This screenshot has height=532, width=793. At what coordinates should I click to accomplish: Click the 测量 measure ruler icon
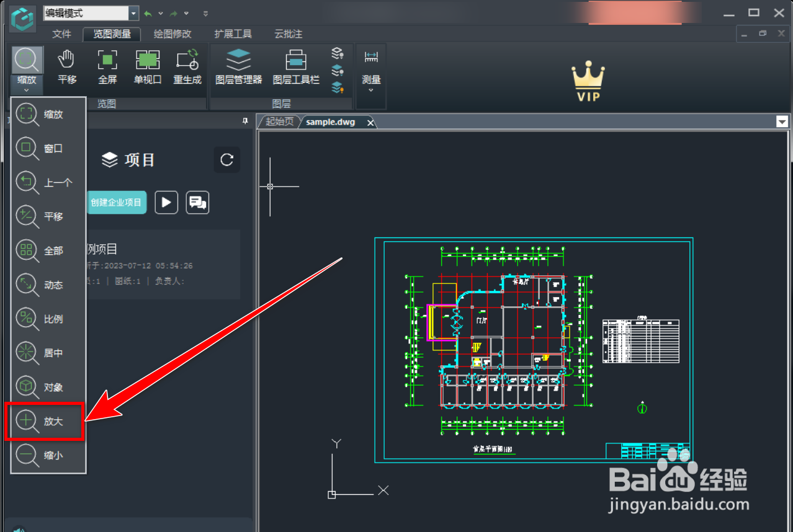pos(371,56)
